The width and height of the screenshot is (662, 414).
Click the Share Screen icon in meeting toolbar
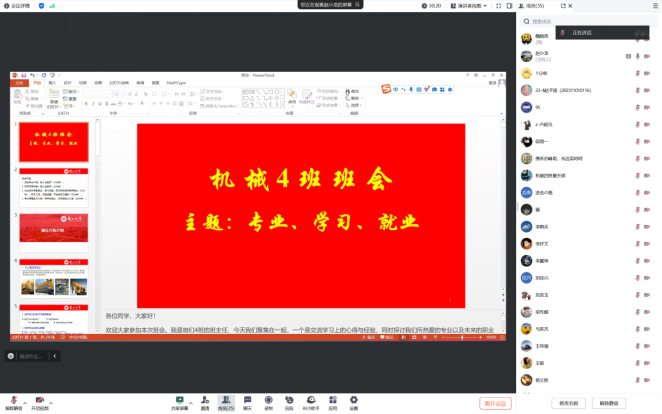(180, 402)
